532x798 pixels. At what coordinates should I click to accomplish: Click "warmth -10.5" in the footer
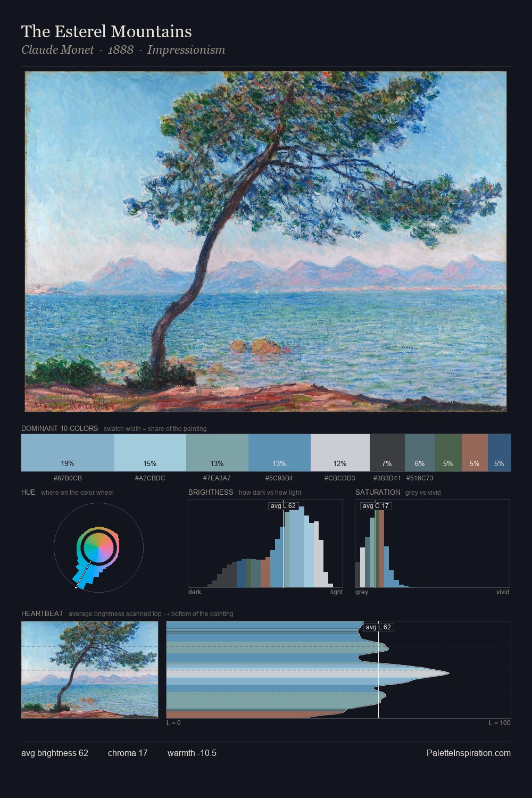192,753
